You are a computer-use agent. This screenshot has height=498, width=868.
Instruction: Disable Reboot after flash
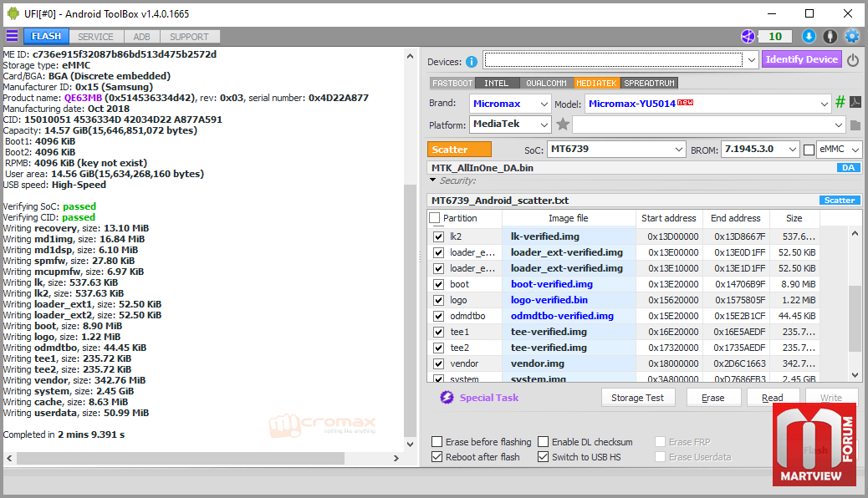tap(437, 457)
